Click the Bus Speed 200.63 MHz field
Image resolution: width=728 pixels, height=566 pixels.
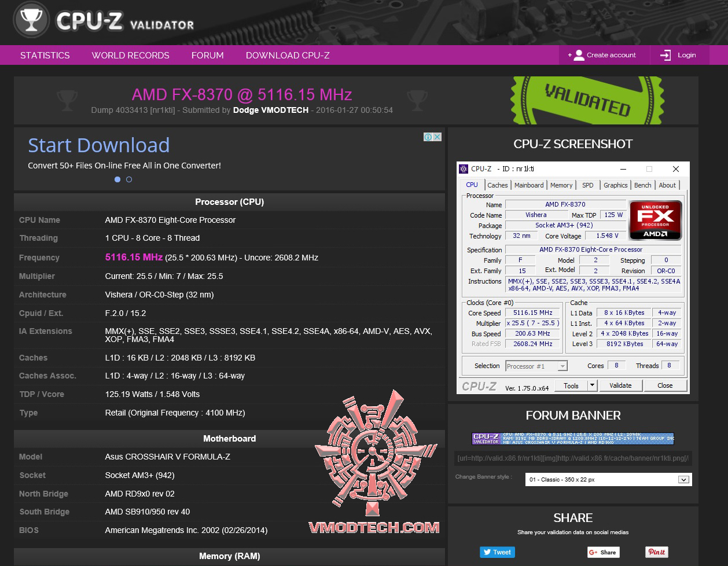pos(532,333)
